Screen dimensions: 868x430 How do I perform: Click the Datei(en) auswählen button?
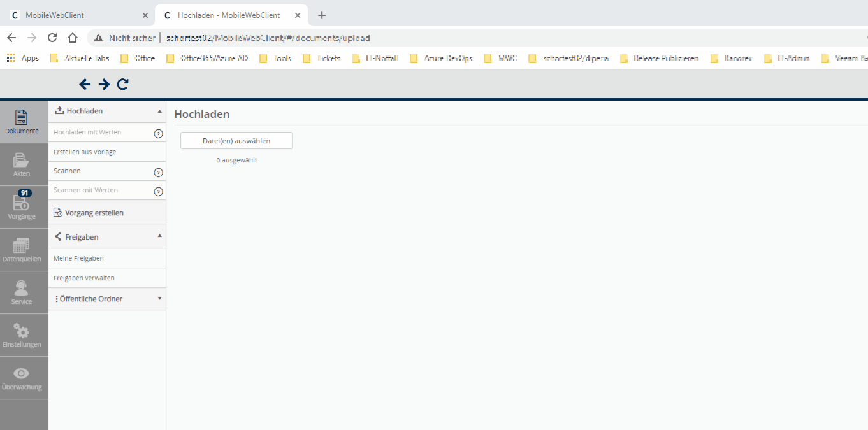tap(236, 141)
